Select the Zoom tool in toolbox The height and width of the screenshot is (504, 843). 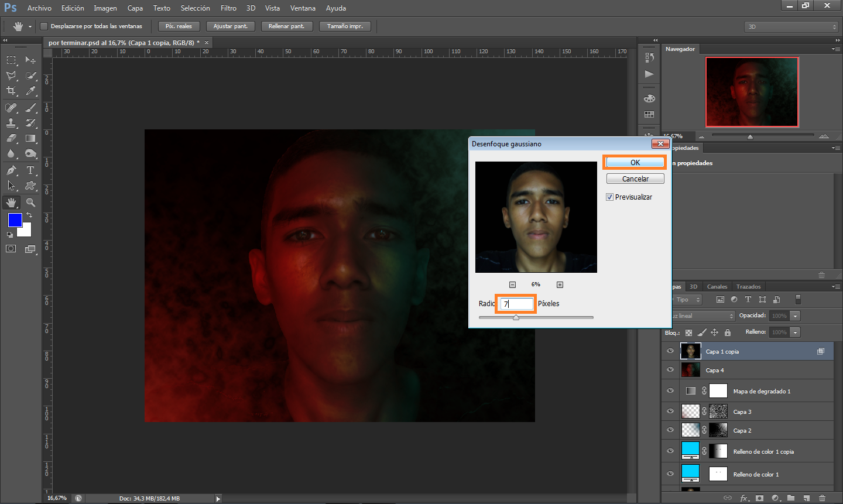[30, 203]
